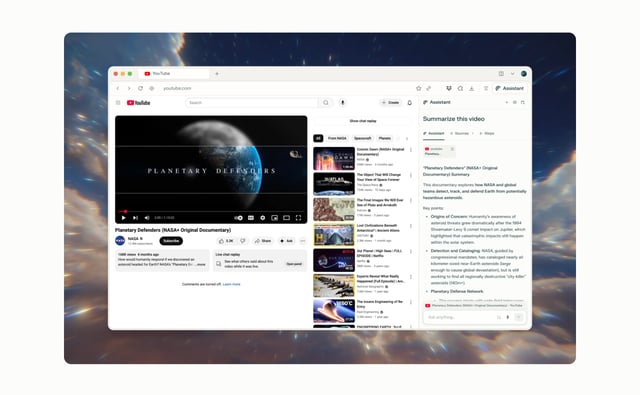The height and width of the screenshot is (395, 640).
Task: Play the Planetary Defenders video
Action: click(123, 218)
